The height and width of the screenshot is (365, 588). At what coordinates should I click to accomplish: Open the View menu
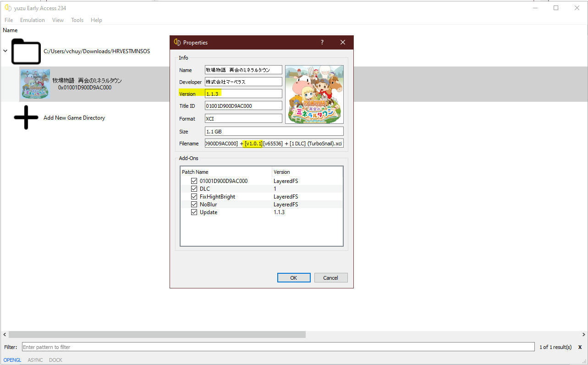58,20
